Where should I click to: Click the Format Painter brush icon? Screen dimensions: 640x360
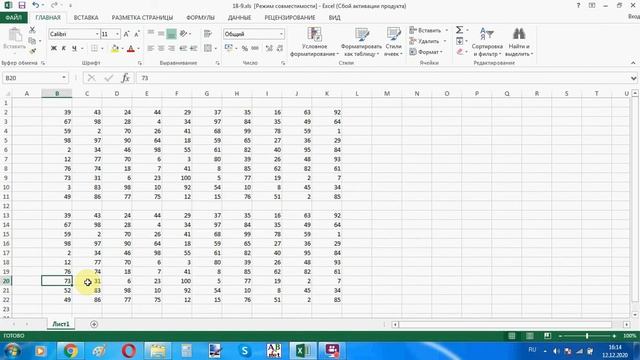pos(32,51)
